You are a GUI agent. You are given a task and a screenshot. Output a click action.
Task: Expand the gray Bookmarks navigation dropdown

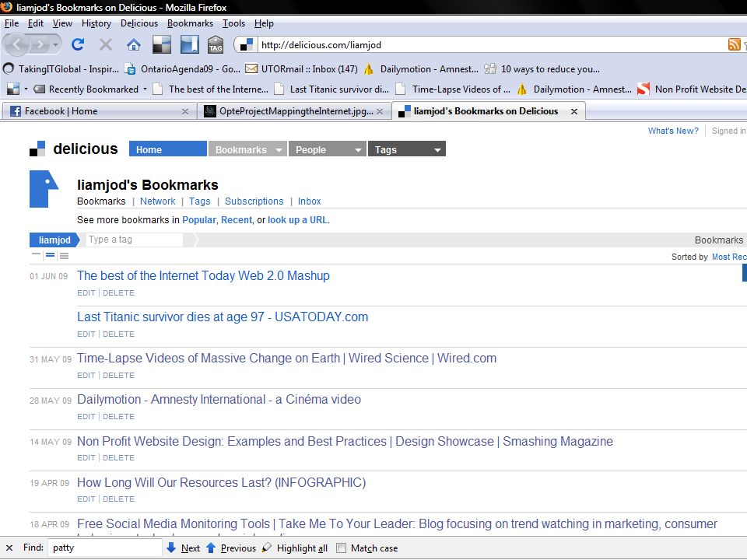pos(279,150)
